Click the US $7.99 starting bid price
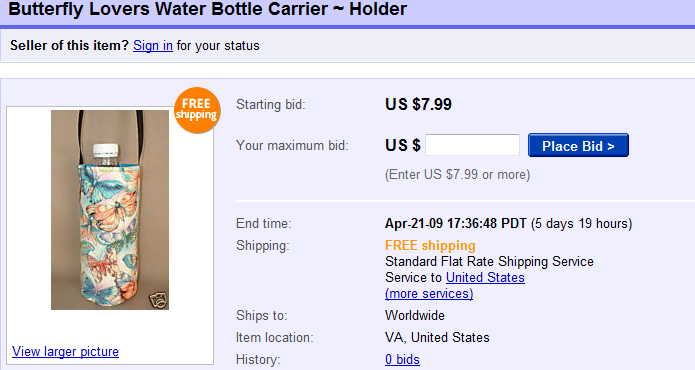This screenshot has height=370, width=695. [x=418, y=105]
